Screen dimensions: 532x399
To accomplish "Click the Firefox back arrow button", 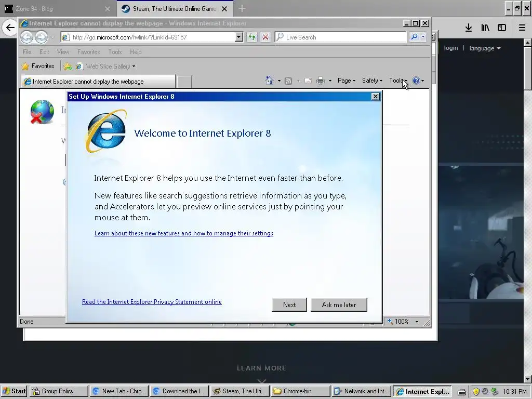I will pos(10,28).
